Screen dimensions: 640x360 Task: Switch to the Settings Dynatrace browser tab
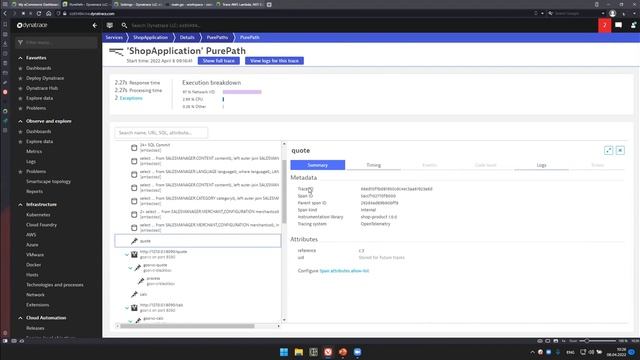coord(138,4)
